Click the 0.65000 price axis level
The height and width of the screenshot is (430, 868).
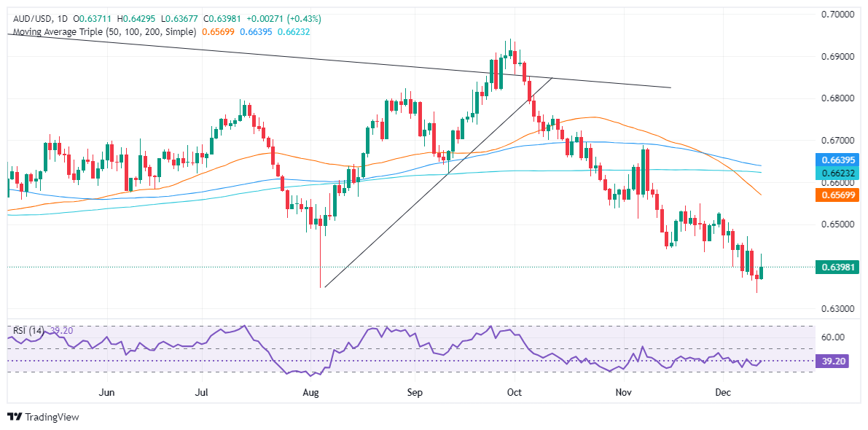(840, 224)
